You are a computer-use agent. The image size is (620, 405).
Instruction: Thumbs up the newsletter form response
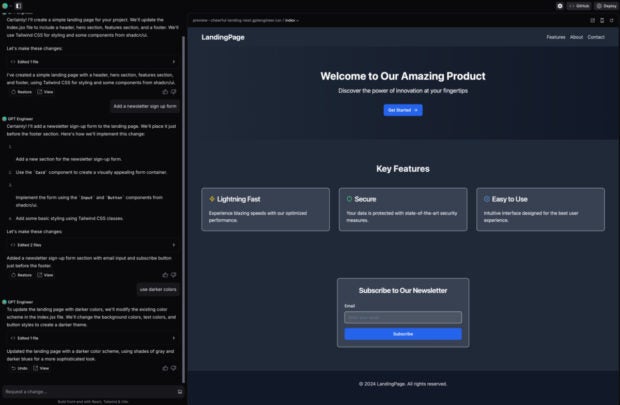[165, 274]
